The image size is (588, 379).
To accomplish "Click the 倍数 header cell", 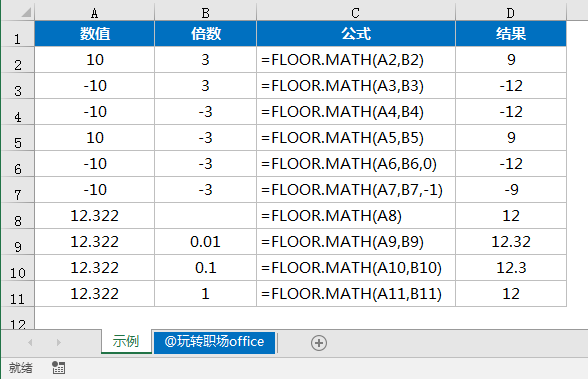I will click(x=205, y=34).
